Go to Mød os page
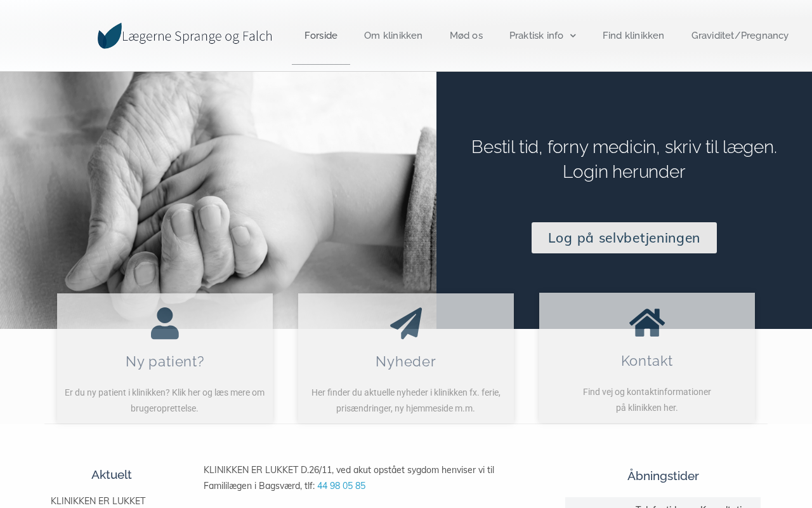The height and width of the screenshot is (508, 812). (x=466, y=36)
